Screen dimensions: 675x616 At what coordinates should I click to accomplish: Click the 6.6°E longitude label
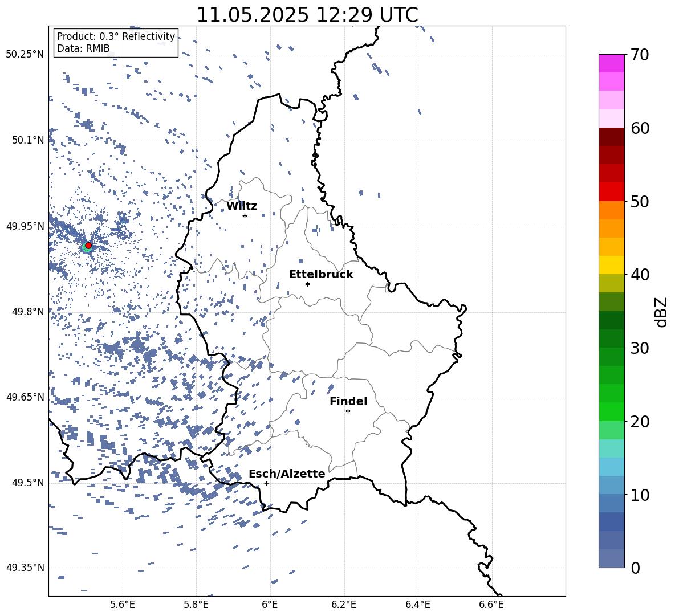(x=491, y=605)
